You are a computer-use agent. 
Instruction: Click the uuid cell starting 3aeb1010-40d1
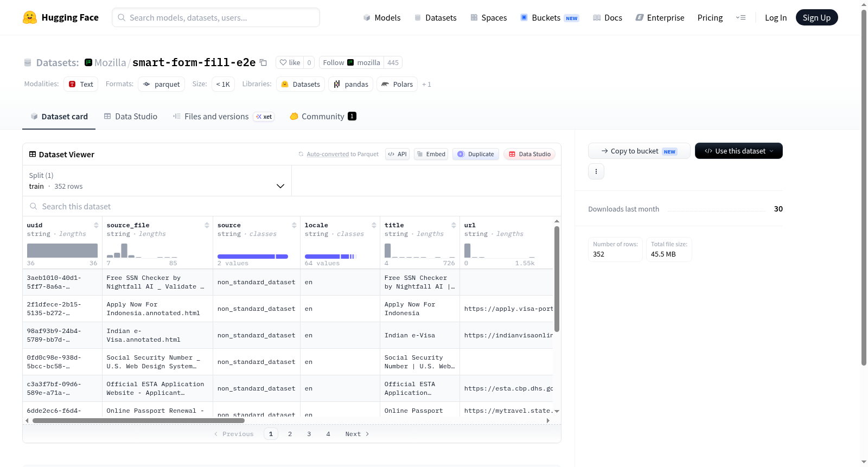[62, 282]
